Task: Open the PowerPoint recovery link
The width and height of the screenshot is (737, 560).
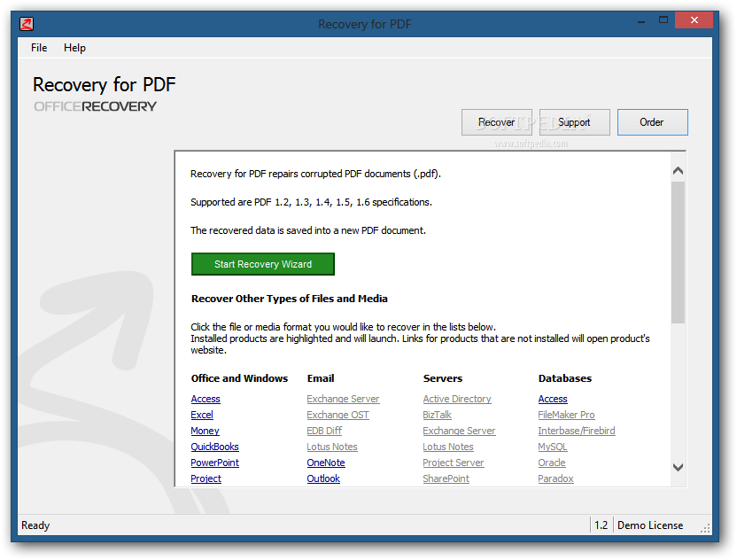Action: (x=214, y=463)
